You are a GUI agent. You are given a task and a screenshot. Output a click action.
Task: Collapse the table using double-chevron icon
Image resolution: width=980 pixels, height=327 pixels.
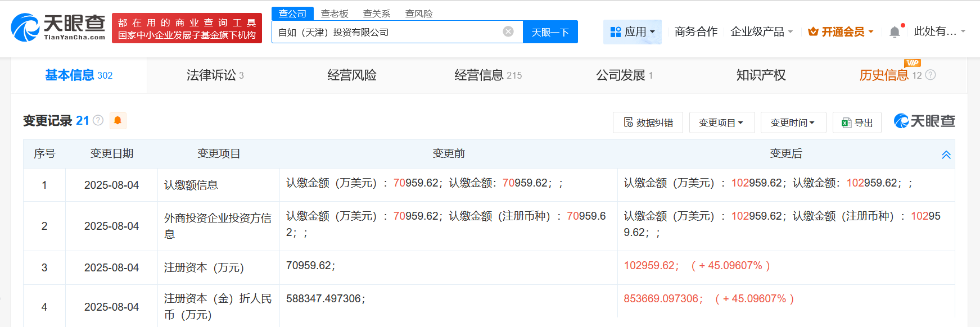(x=946, y=155)
